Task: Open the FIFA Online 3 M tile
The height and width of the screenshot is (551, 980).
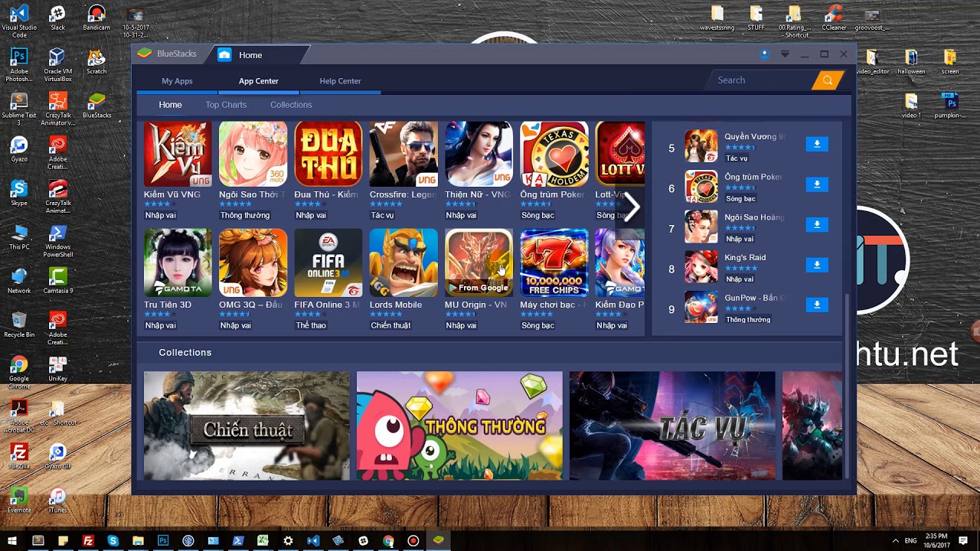Action: tap(328, 262)
